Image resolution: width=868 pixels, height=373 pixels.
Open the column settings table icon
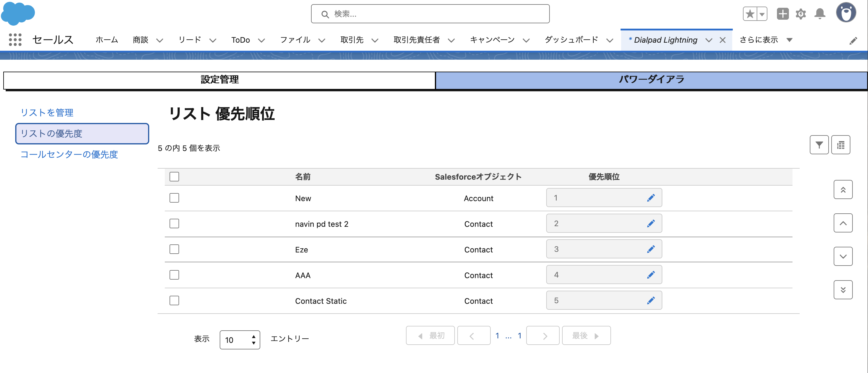click(x=841, y=145)
